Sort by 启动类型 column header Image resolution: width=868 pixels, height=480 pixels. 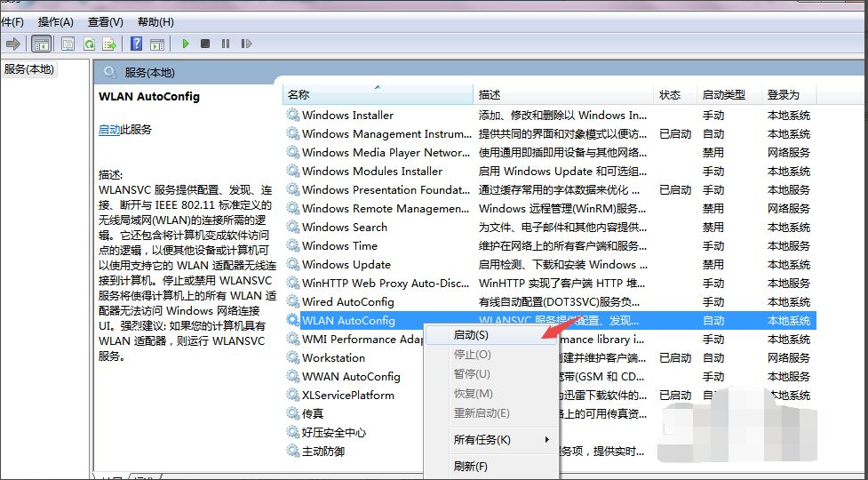[723, 94]
